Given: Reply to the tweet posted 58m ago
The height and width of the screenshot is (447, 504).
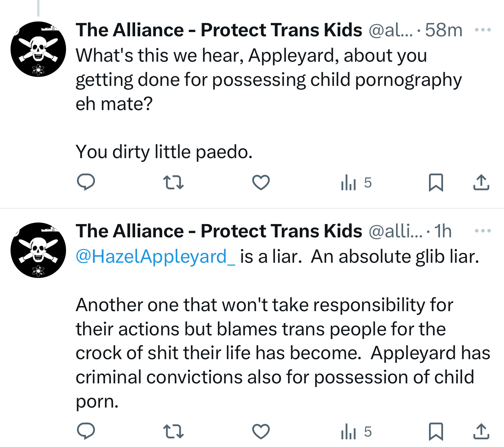Looking at the screenshot, I should click(86, 182).
